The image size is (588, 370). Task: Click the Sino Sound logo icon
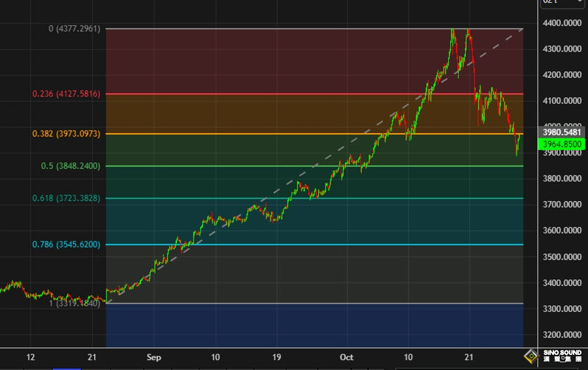point(531,356)
